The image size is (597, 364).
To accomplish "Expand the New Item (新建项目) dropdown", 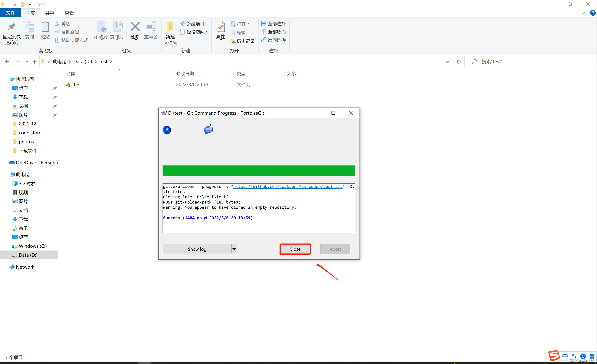I will 207,23.
